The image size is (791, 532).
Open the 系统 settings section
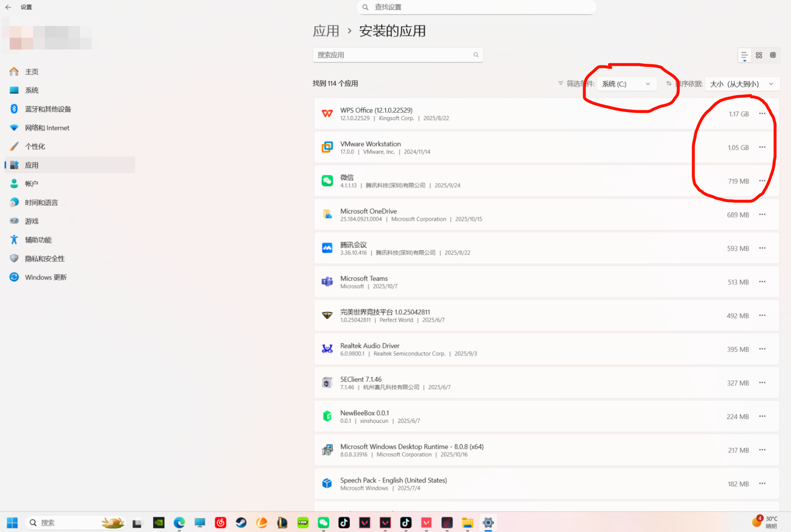point(70,90)
